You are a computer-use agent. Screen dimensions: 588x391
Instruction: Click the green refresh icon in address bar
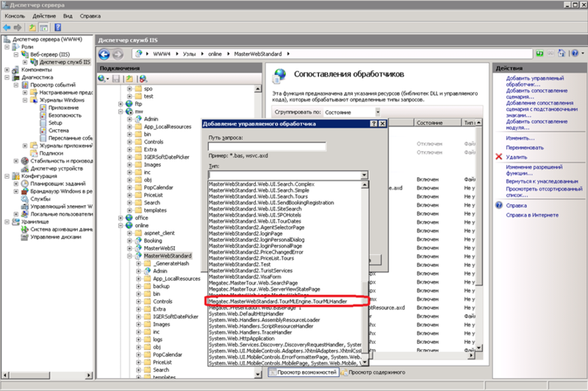click(x=539, y=54)
